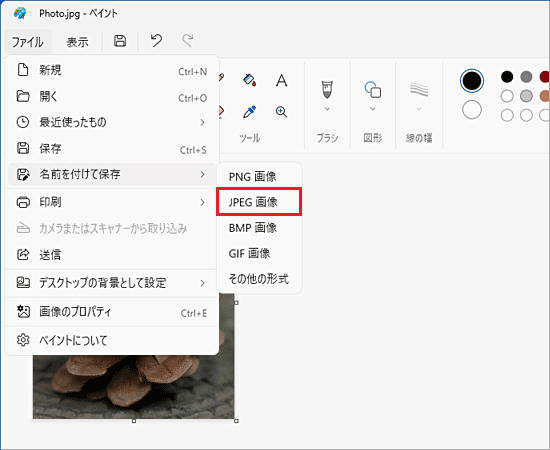Screen dimensions: 550x450
Task: Open ペイントについて
Action: (x=112, y=340)
